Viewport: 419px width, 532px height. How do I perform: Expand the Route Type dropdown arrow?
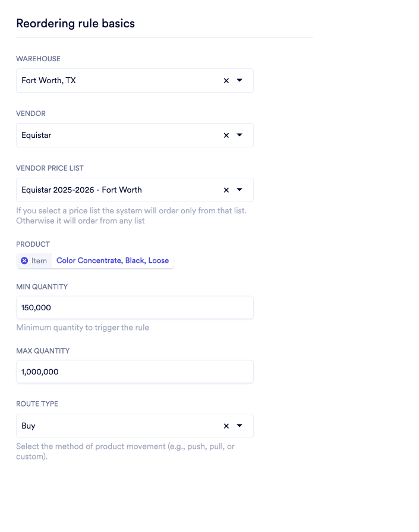[x=240, y=426]
